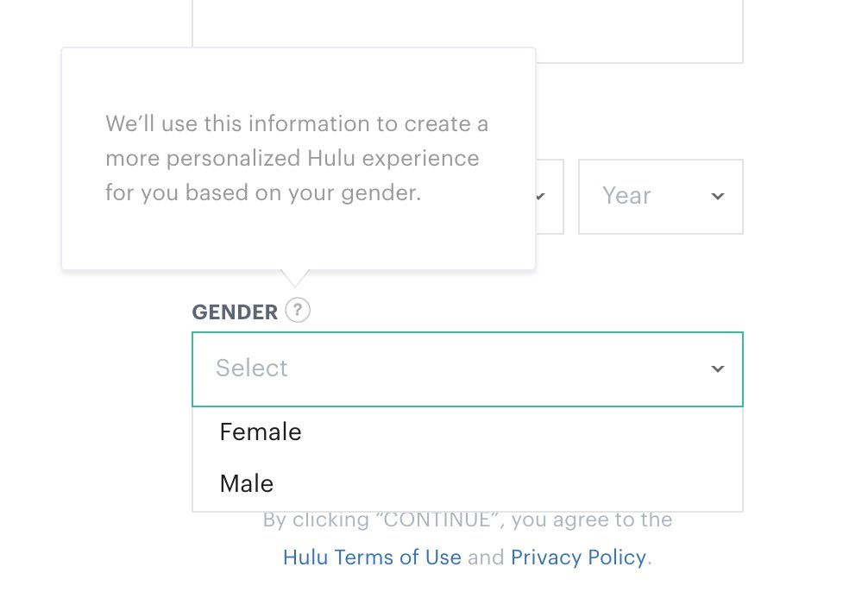
Task: Click the partially hidden dropdown chevron beside Year
Action: tap(541, 196)
